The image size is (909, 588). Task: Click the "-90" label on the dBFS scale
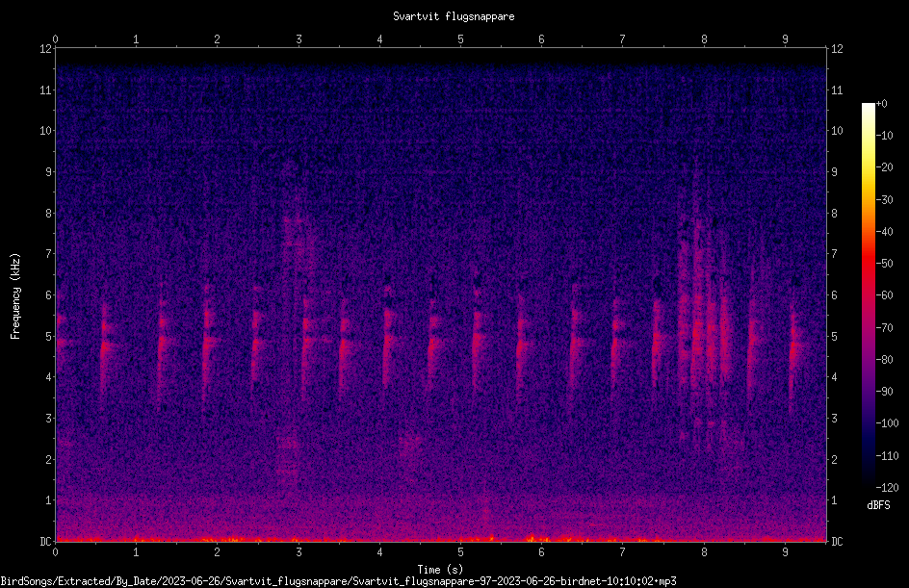[x=884, y=391]
